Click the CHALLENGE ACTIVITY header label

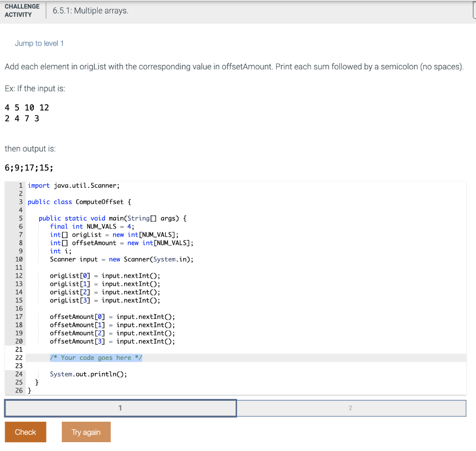[x=21, y=10]
